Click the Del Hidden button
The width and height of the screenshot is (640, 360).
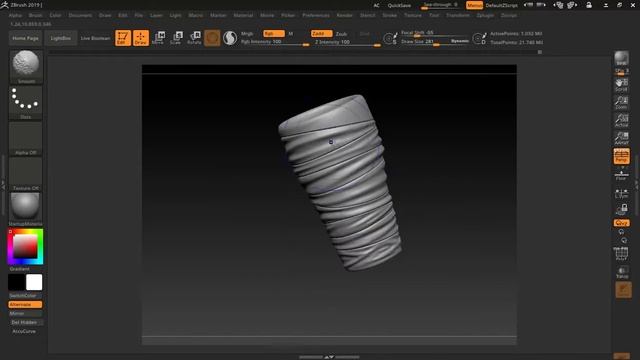(25, 322)
